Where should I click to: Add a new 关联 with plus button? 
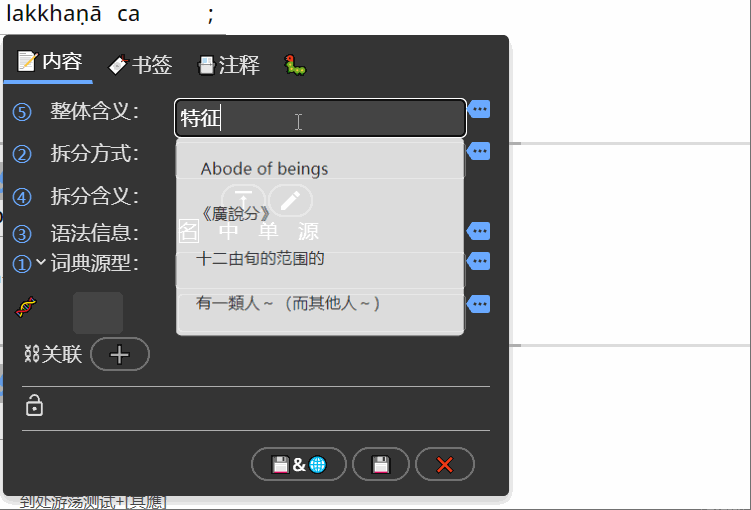coord(120,354)
